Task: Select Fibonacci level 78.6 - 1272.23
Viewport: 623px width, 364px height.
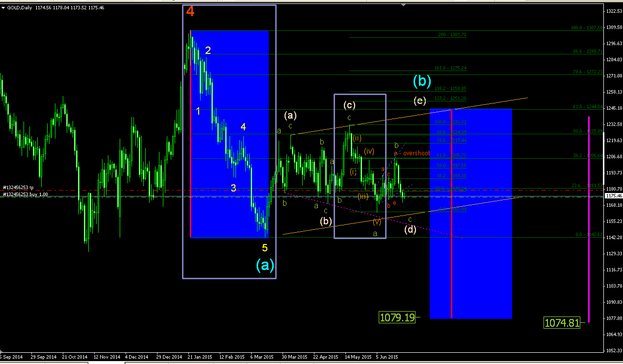Action: [588, 72]
